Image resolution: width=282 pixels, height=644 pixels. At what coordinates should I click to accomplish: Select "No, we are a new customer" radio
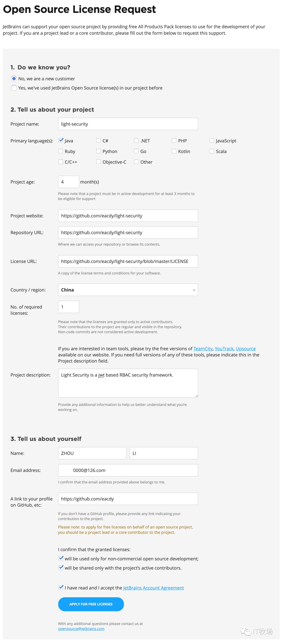point(14,79)
